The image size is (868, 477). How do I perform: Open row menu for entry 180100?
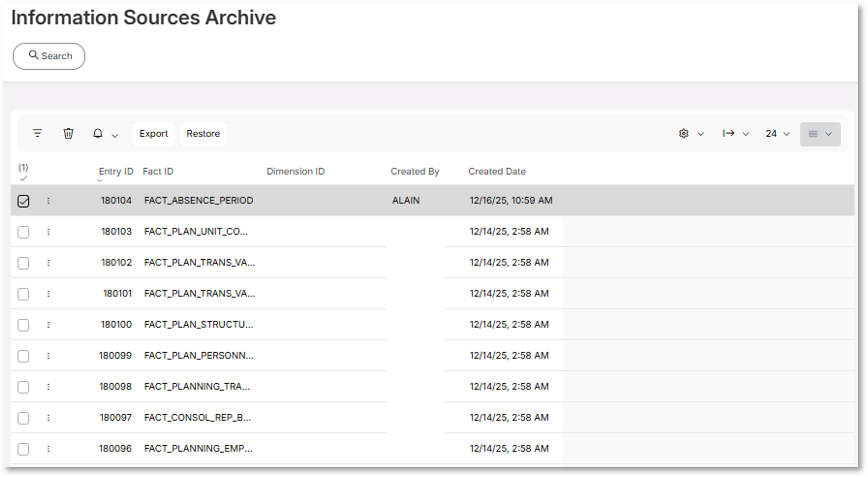click(x=48, y=325)
